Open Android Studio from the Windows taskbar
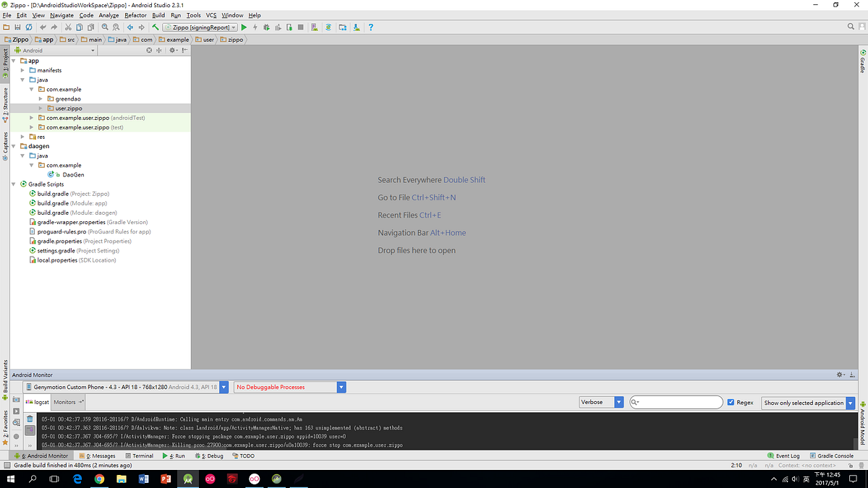 coord(187,479)
